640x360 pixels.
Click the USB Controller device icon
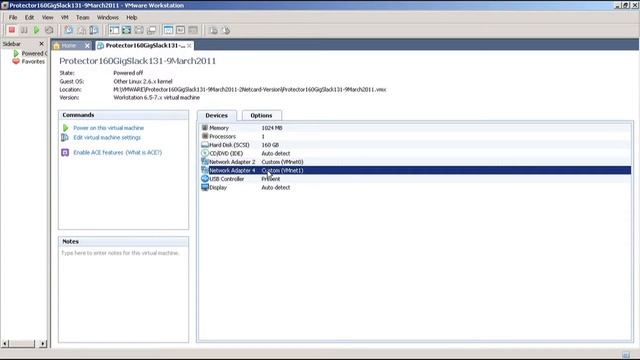coord(205,179)
